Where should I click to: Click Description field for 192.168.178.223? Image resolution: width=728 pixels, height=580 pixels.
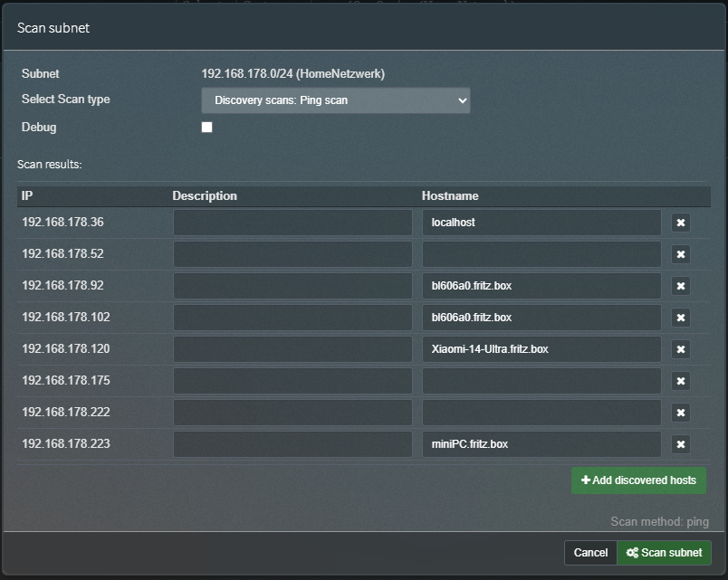[x=292, y=444]
